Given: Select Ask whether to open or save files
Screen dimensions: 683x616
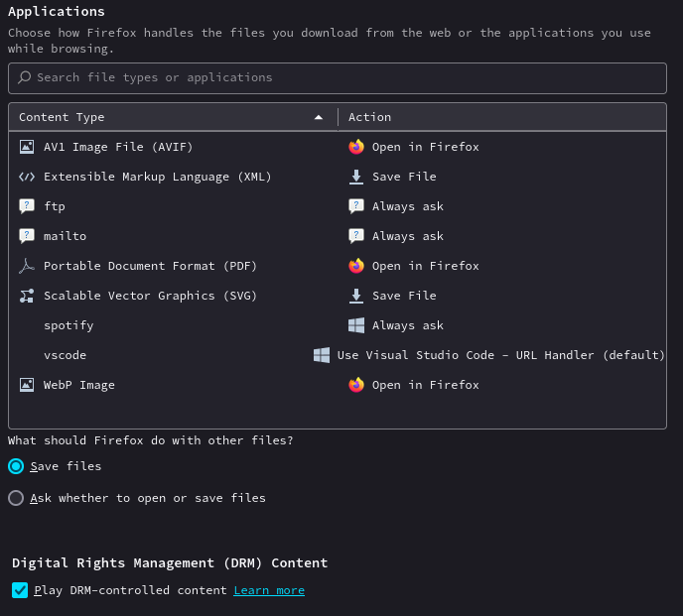Looking at the screenshot, I should (x=16, y=498).
